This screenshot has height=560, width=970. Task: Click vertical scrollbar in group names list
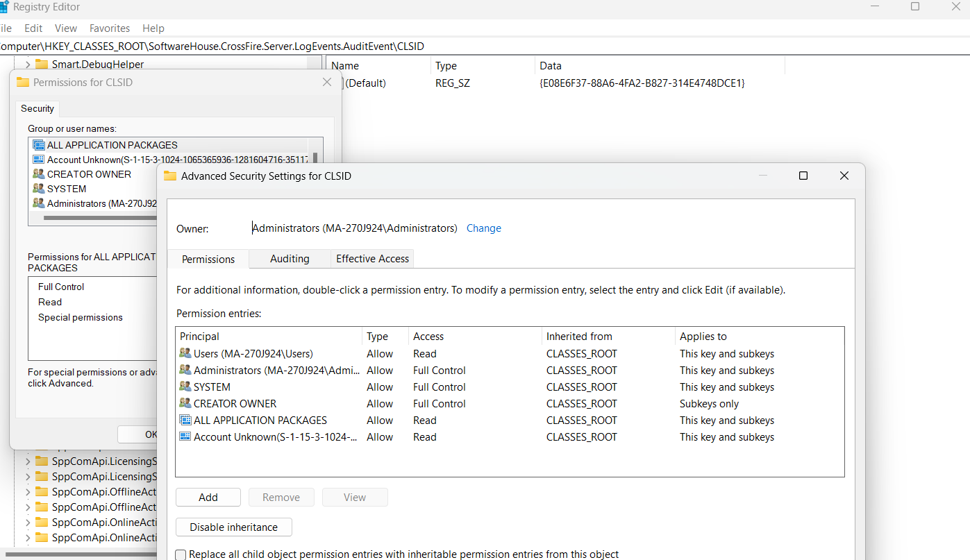click(x=315, y=158)
